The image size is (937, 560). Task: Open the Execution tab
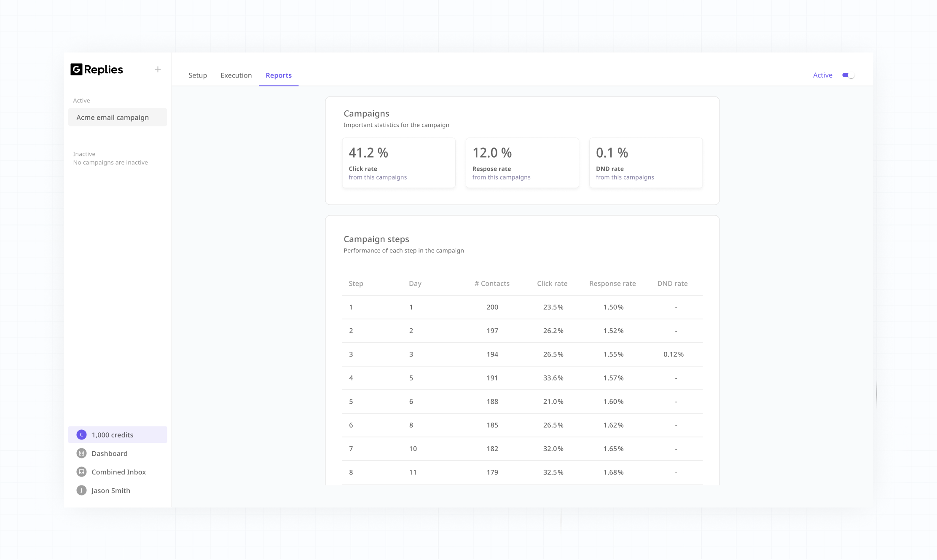(236, 75)
